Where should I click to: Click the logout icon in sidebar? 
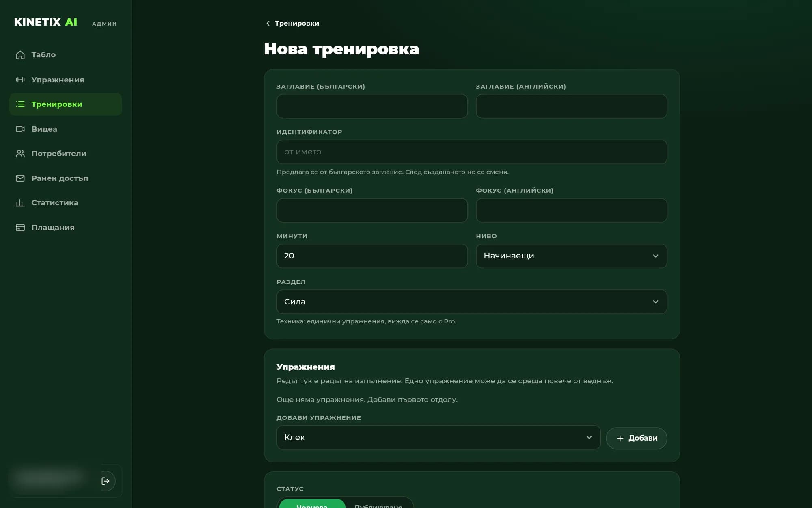106,481
